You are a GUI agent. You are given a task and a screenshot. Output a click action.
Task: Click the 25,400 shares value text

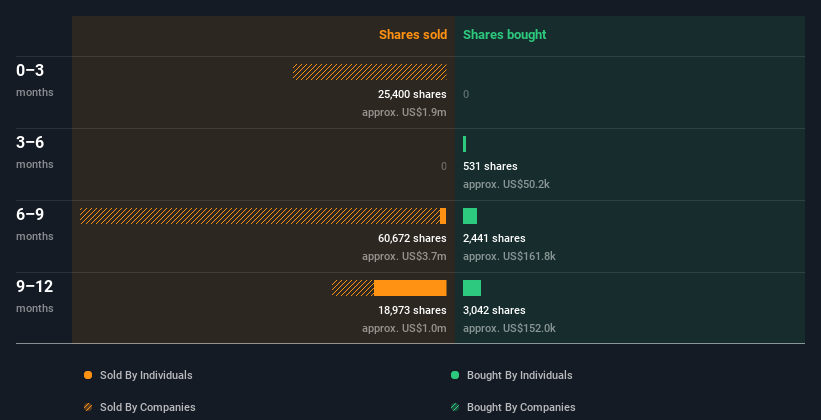(412, 94)
